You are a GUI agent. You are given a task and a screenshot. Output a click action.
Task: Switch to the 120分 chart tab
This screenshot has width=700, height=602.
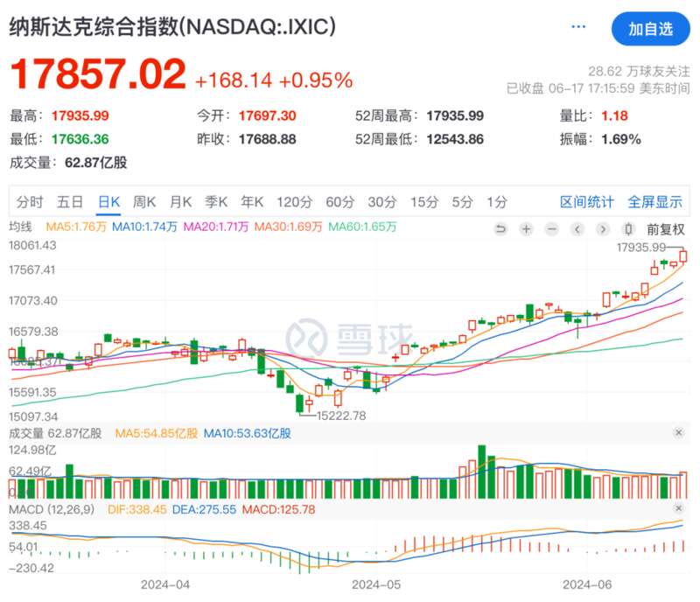pyautogui.click(x=294, y=202)
